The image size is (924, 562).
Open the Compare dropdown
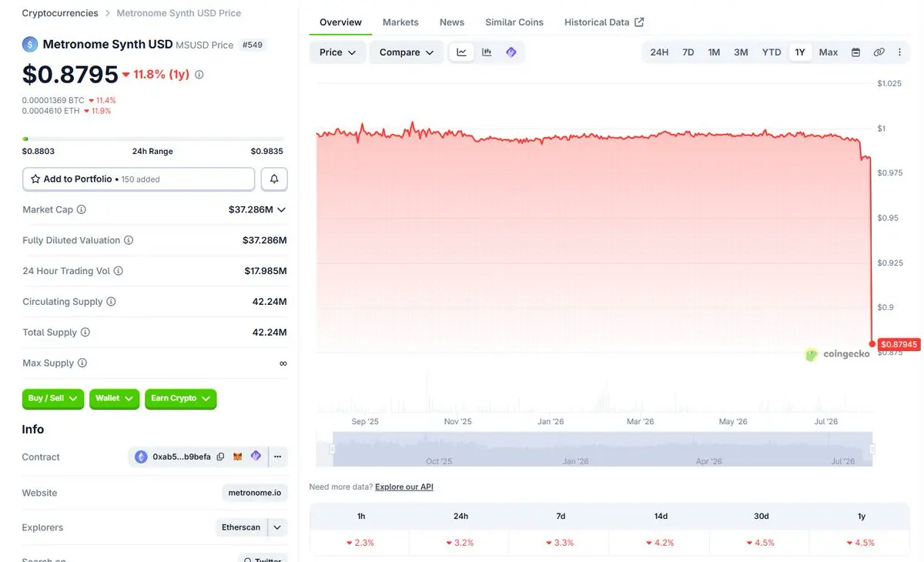407,52
